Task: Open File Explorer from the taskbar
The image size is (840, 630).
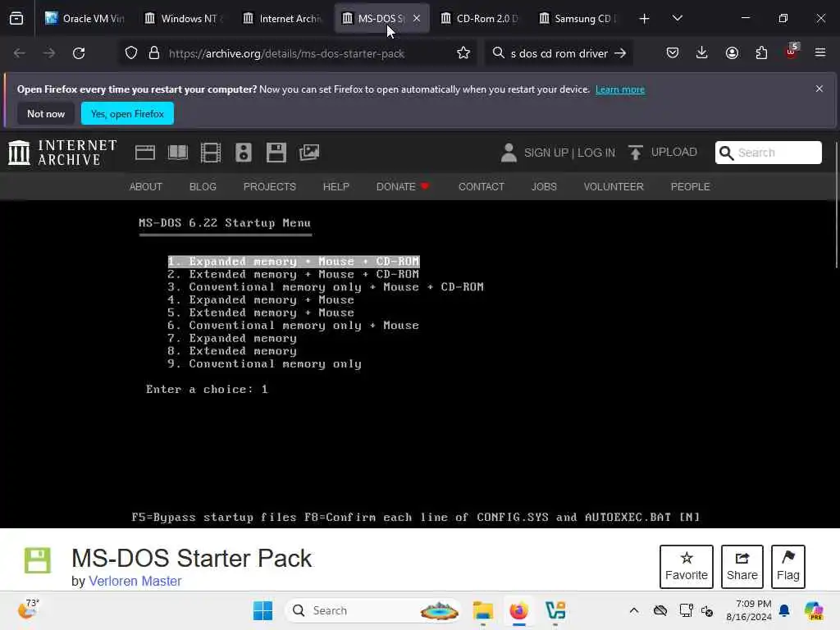Action: (x=482, y=610)
